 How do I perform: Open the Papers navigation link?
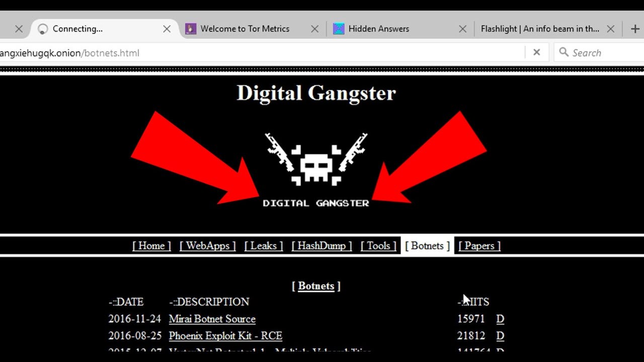479,246
